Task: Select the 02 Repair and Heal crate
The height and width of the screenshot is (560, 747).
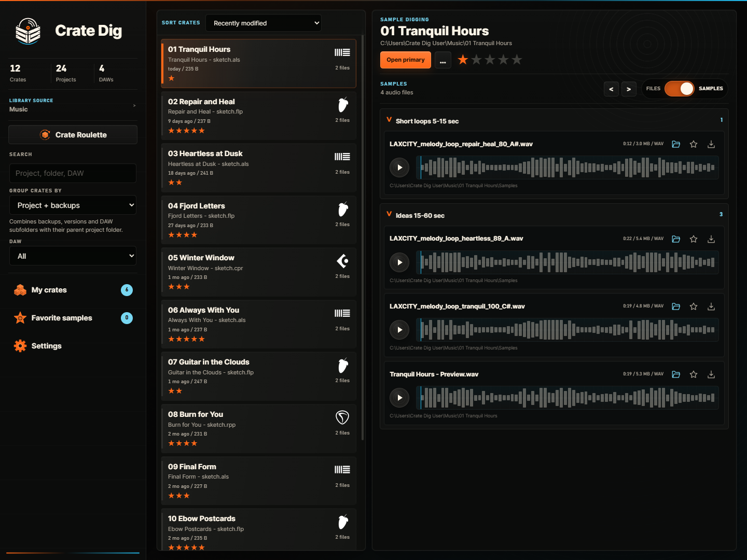Action: click(x=259, y=116)
